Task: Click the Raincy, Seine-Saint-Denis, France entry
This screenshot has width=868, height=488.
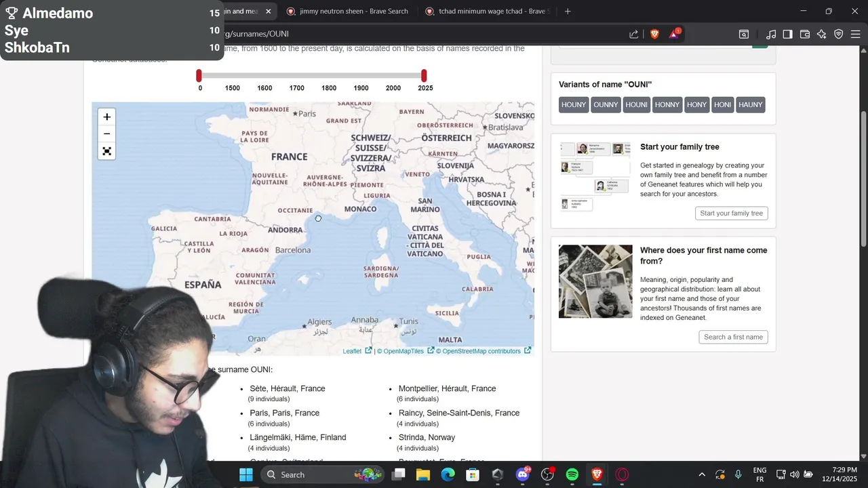Action: pyautogui.click(x=459, y=413)
